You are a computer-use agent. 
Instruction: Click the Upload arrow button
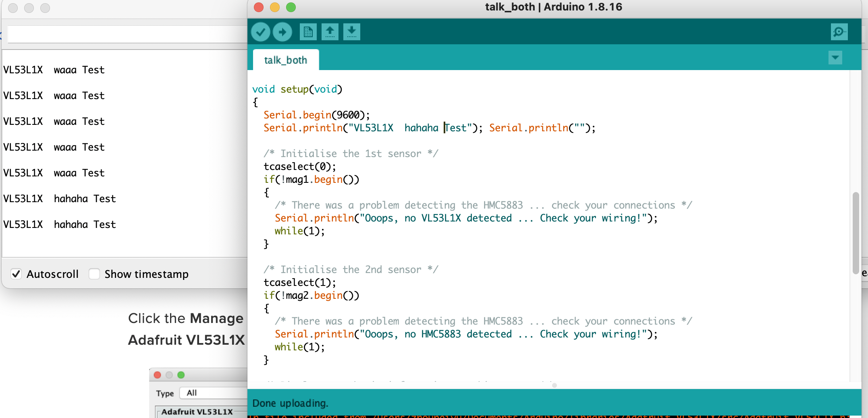point(282,32)
